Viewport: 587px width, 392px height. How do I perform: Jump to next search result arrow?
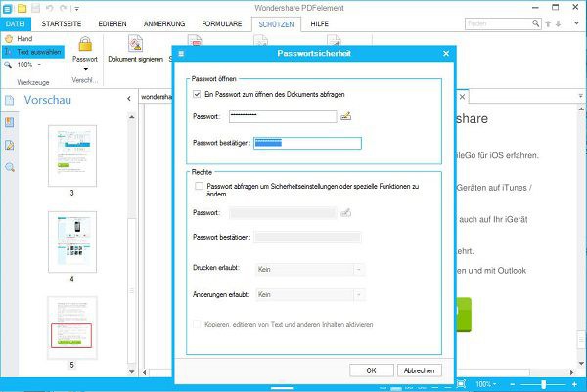tap(559, 23)
